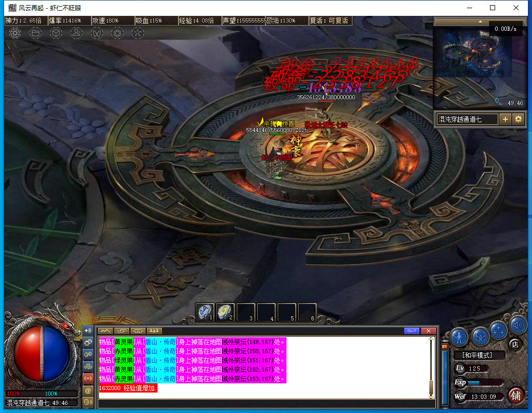The height and width of the screenshot is (413, 532).
Task: Open the skills sparkle icon
Action: click(x=498, y=331)
